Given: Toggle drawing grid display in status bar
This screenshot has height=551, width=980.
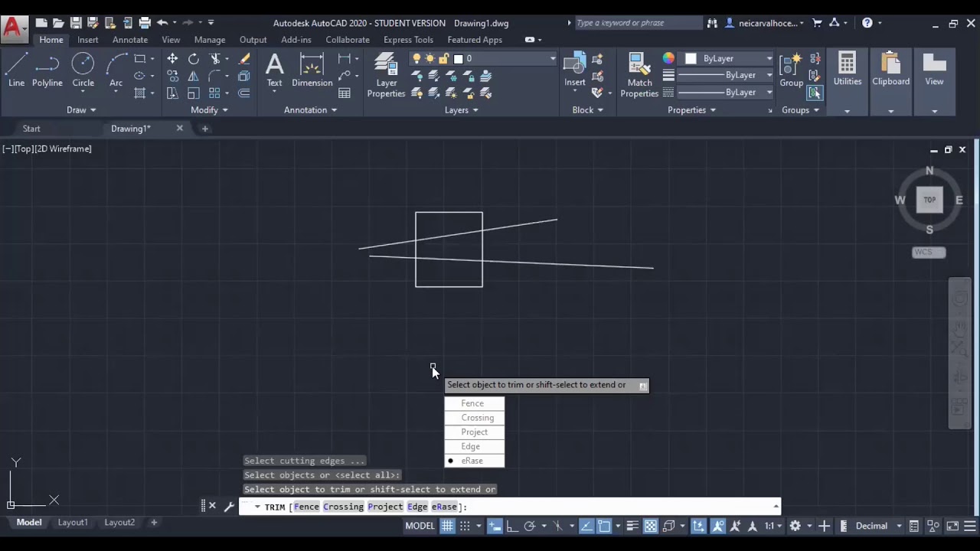Looking at the screenshot, I should tap(447, 526).
